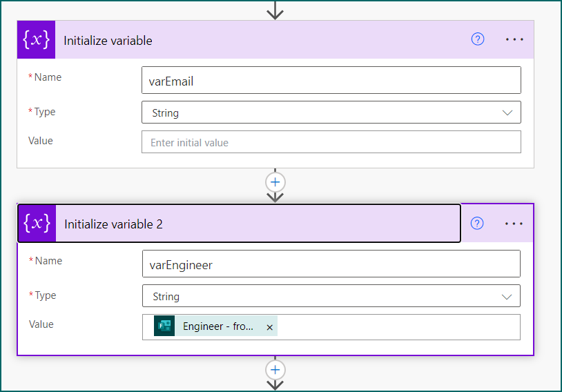Expand the Type dropdown for varEmail
This screenshot has width=562, height=392.
(507, 112)
